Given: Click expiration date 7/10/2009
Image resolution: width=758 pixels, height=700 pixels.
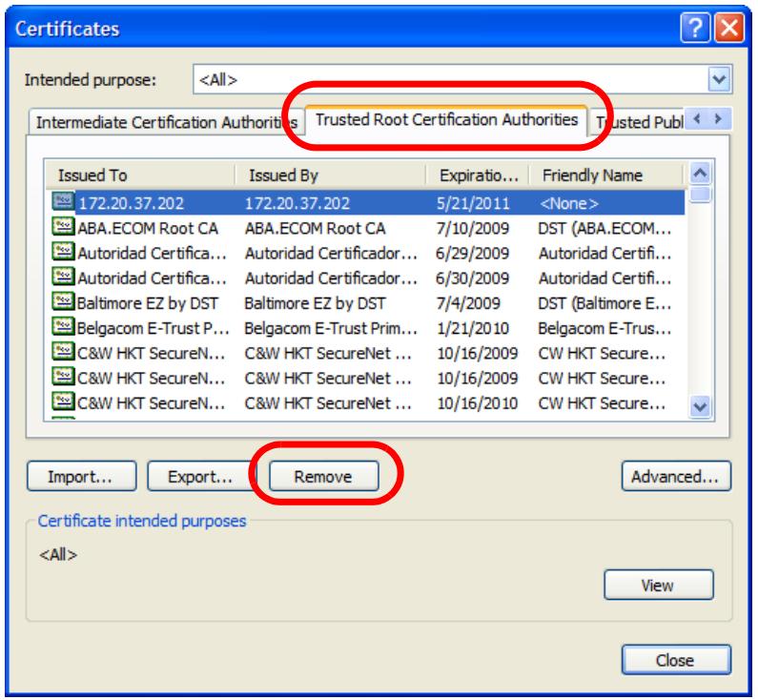Looking at the screenshot, I should (x=473, y=228).
